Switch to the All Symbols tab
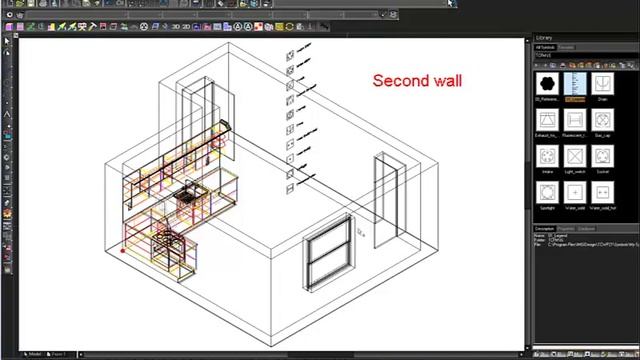 pyautogui.click(x=544, y=47)
